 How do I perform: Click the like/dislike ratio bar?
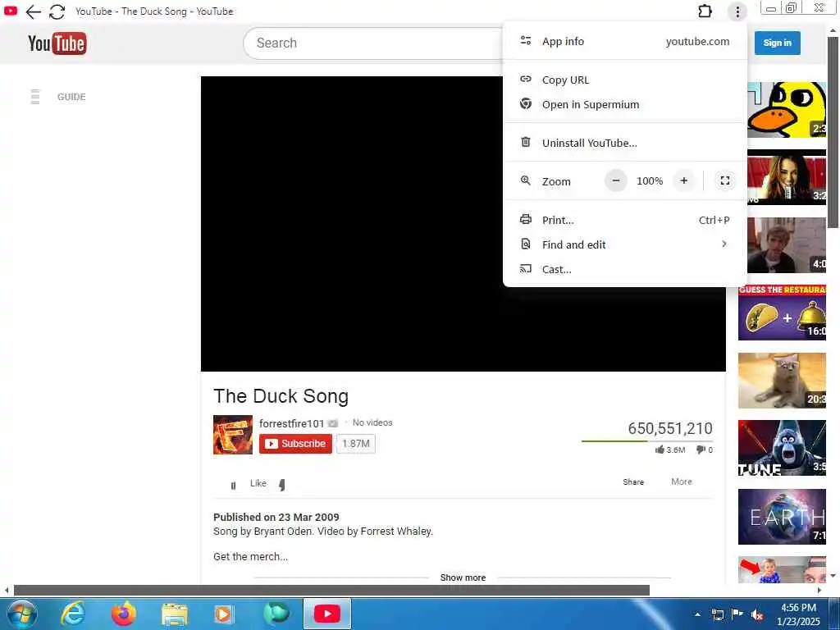pos(646,441)
